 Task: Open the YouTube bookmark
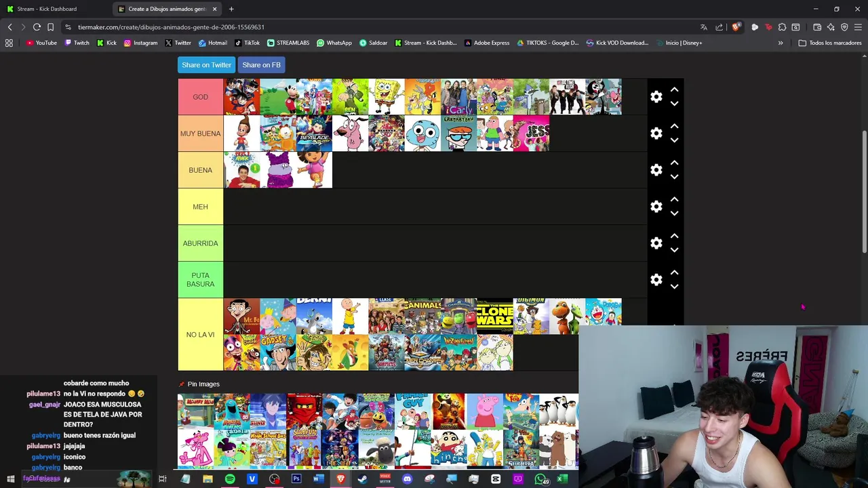[x=41, y=43]
